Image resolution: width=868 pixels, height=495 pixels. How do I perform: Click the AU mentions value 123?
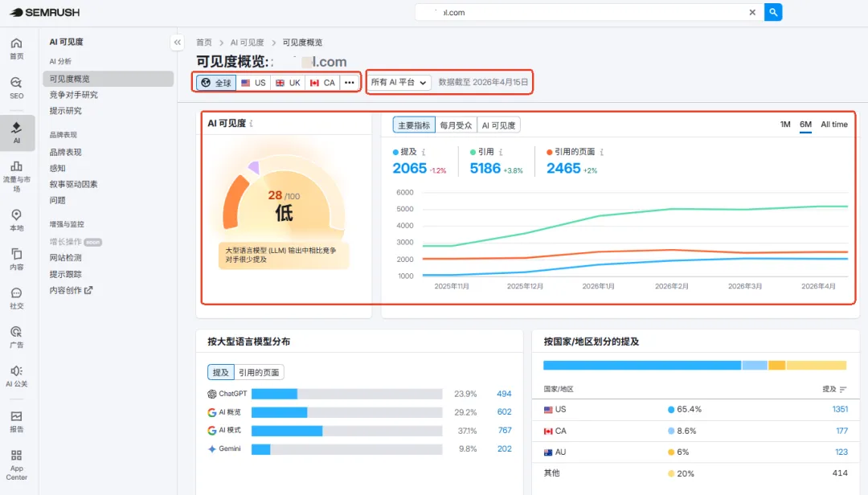(x=841, y=452)
